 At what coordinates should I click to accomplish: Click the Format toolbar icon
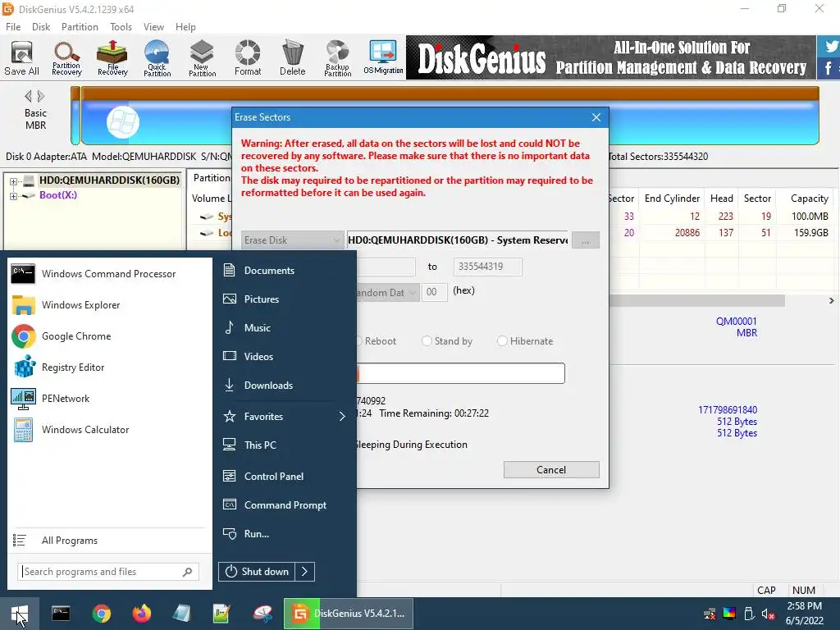pos(248,58)
